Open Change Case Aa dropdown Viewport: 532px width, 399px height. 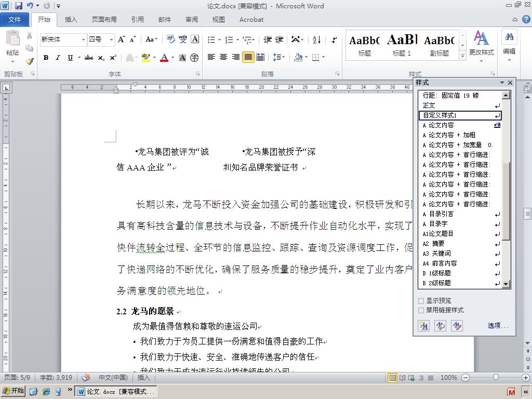click(151, 39)
